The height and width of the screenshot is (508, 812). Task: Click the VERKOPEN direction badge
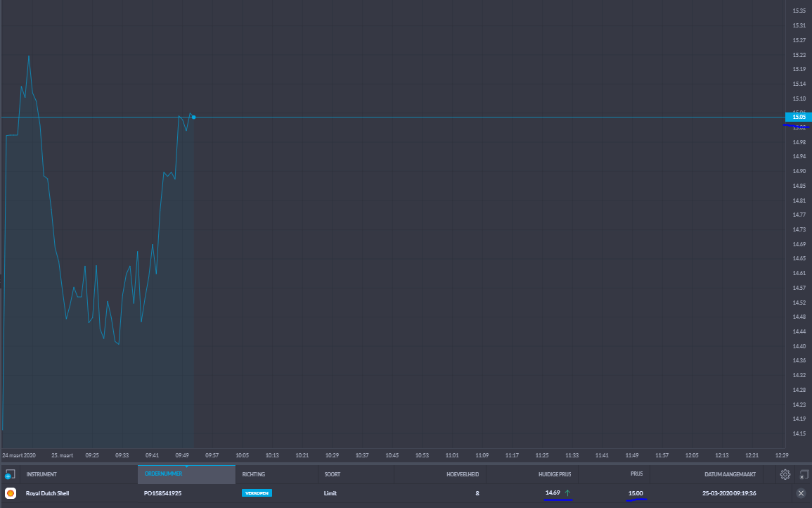257,493
